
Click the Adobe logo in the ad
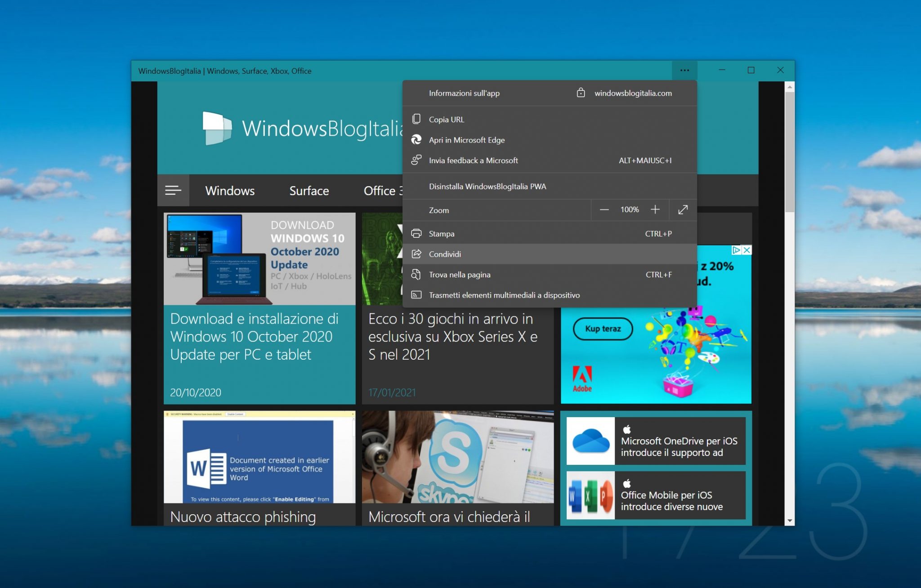(x=582, y=379)
